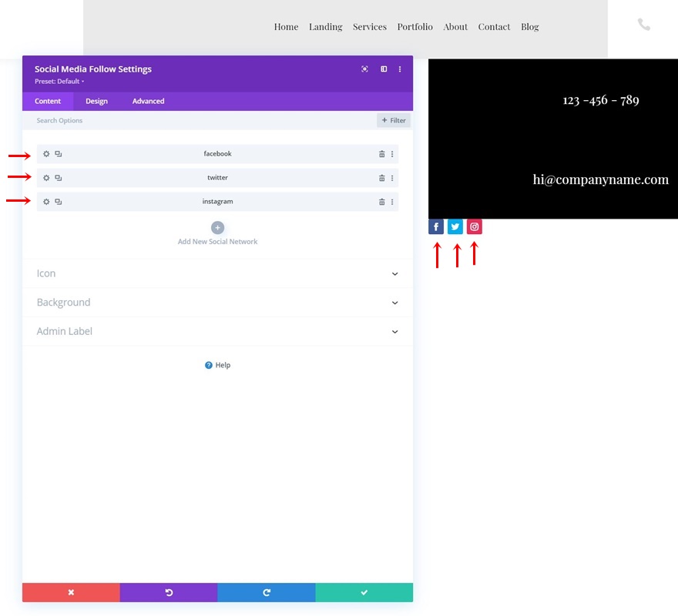The height and width of the screenshot is (616, 678).
Task: Click Add New Social Network button
Action: pos(217,234)
